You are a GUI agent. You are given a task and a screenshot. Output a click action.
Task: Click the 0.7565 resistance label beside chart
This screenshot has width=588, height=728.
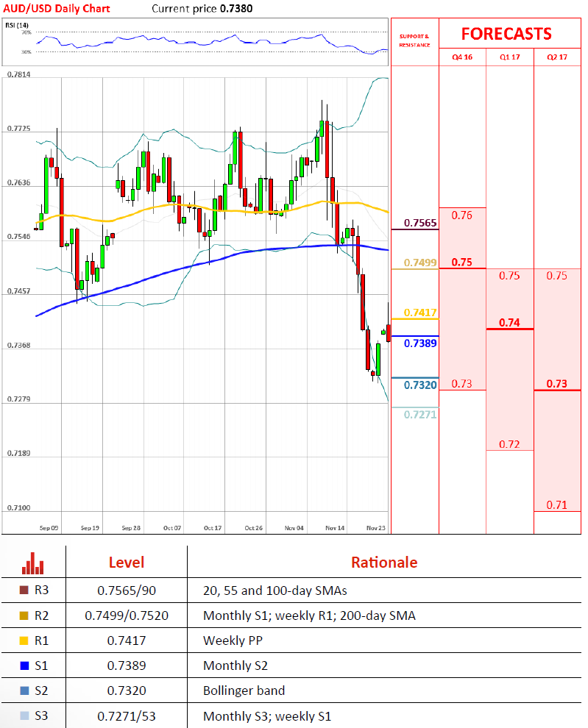420,223
